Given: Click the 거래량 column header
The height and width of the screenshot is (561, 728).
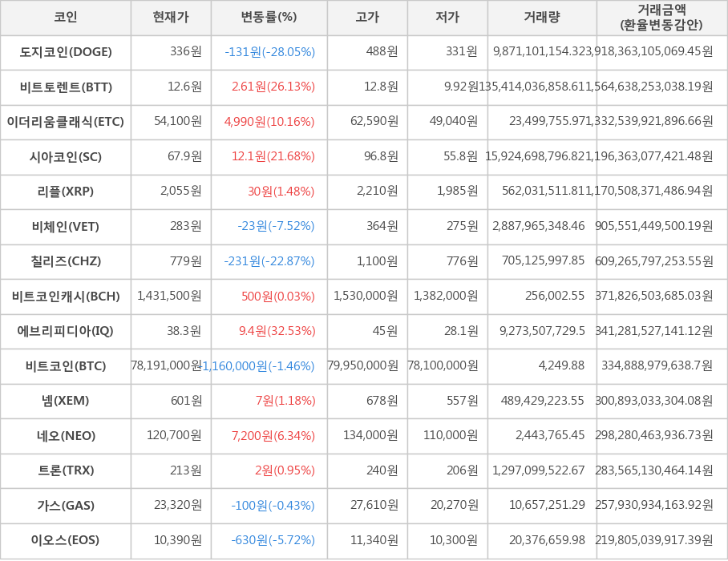Looking at the screenshot, I should pyautogui.click(x=542, y=18).
